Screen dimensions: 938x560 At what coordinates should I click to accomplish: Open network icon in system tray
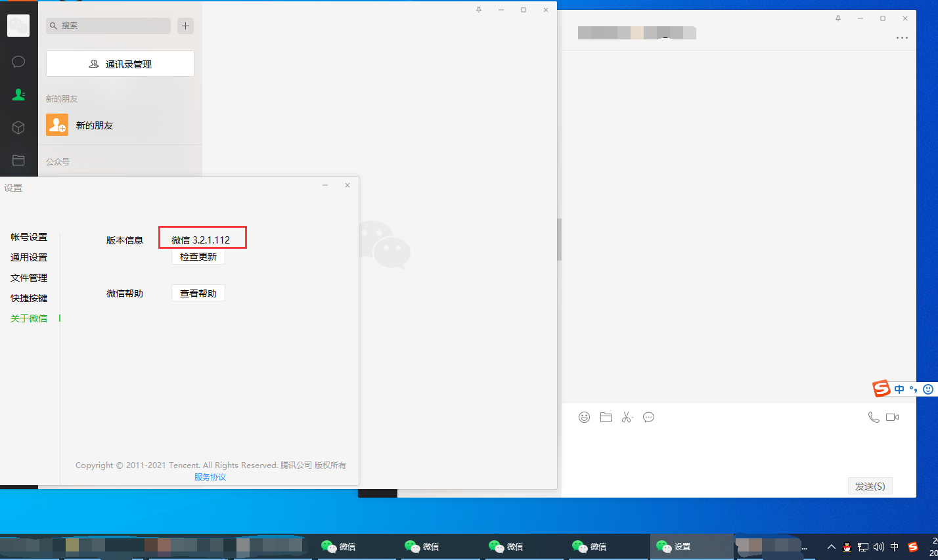(x=863, y=547)
